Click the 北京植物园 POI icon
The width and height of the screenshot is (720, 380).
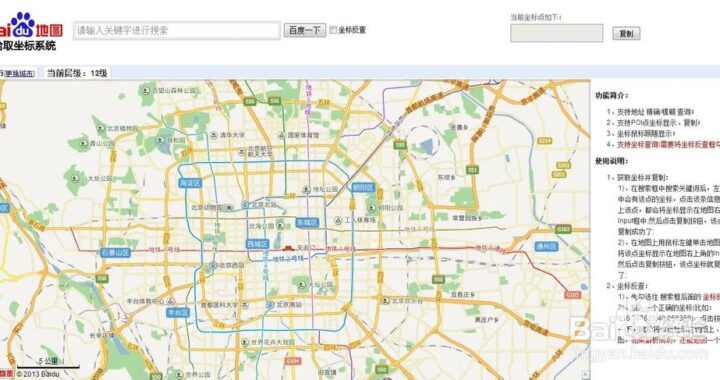coord(101,128)
